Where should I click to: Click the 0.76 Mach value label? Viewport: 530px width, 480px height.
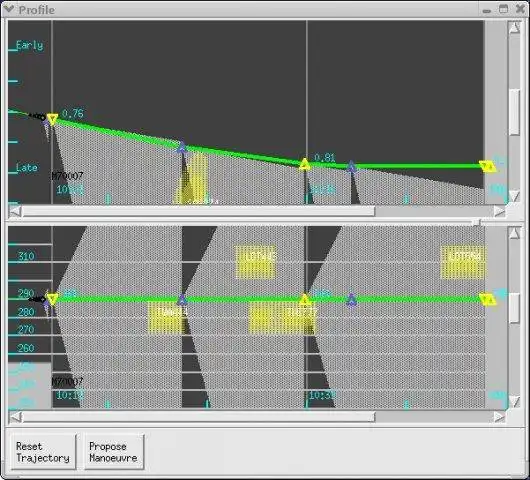(72, 113)
